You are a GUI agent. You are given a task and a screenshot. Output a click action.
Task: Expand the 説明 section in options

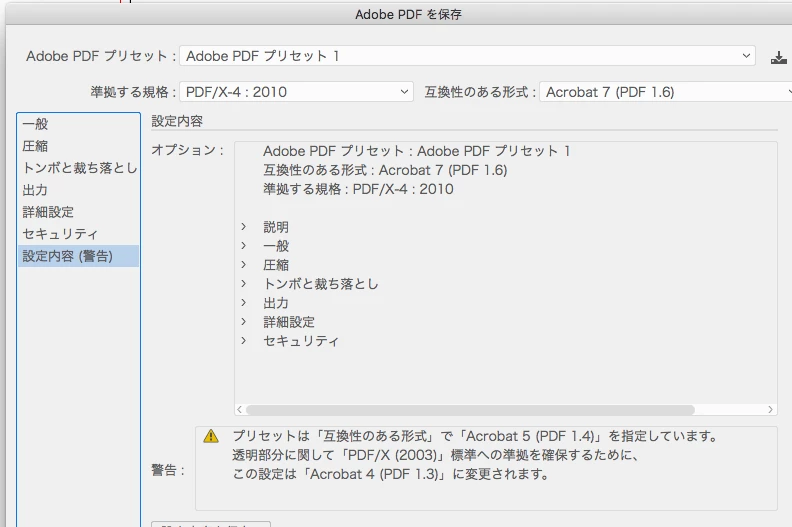(x=243, y=227)
